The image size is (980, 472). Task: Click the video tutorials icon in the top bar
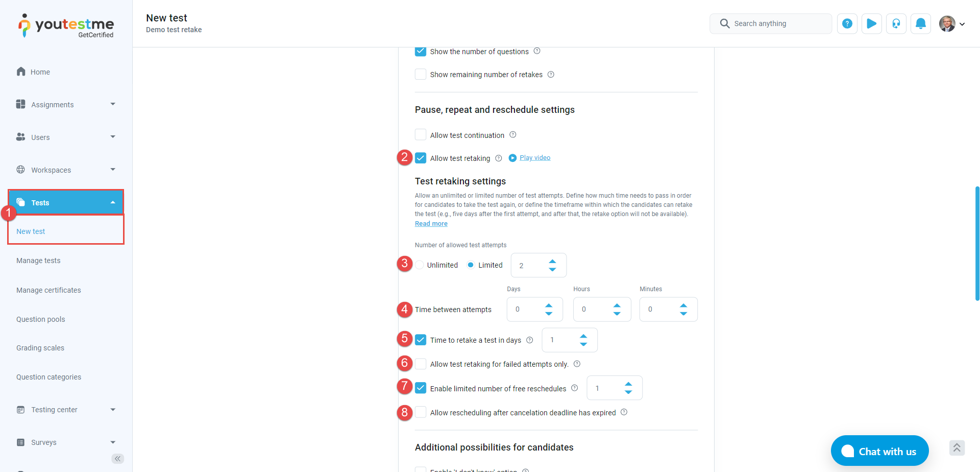[871, 23]
